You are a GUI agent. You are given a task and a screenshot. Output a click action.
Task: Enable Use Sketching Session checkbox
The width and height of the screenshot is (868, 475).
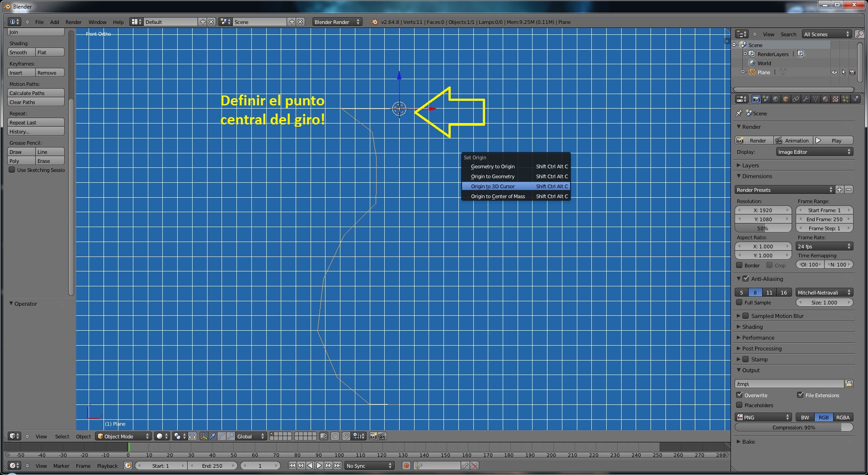[12, 170]
